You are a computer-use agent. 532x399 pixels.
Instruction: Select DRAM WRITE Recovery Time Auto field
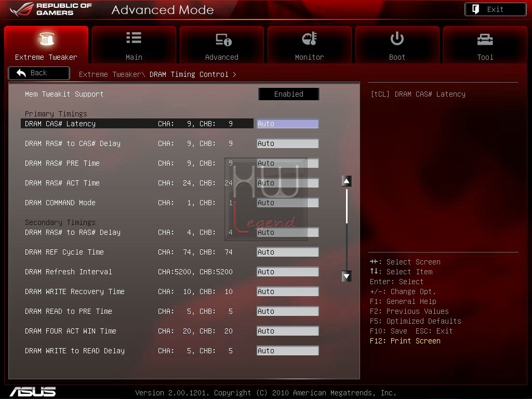coord(288,291)
